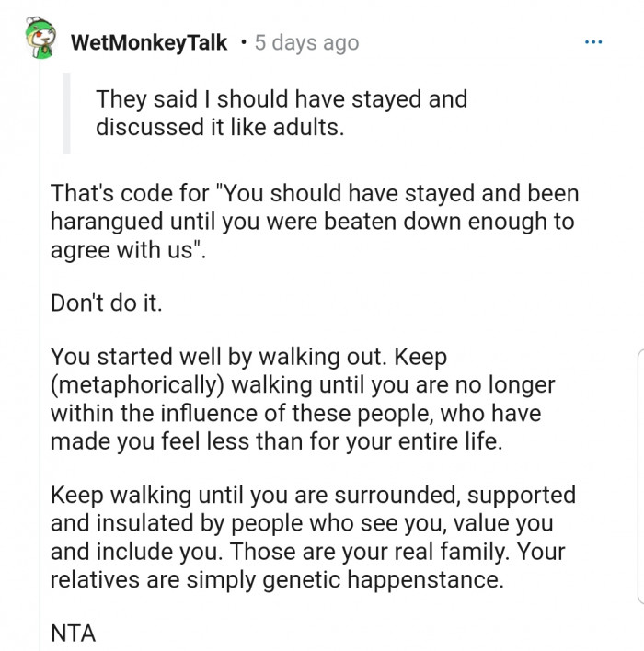Click the word "harangued" in the comment
The width and height of the screenshot is (644, 651).
[x=106, y=222]
